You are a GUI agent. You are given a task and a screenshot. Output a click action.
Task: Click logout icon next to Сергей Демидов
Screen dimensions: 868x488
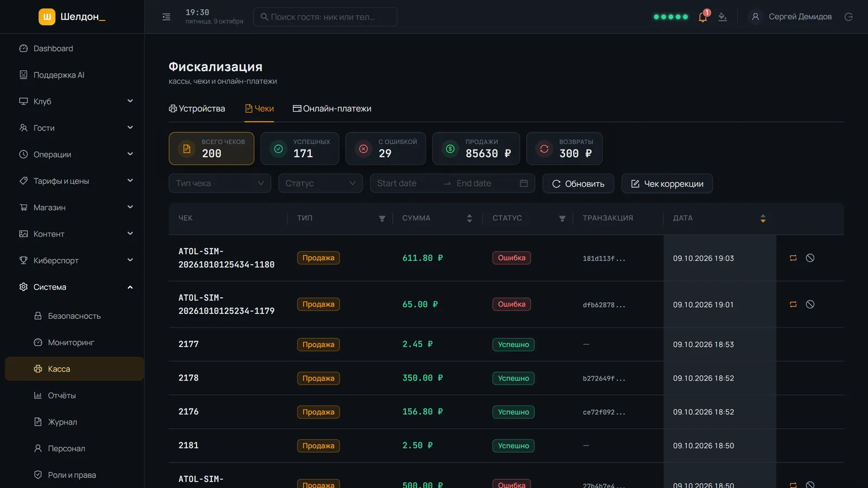coord(848,17)
